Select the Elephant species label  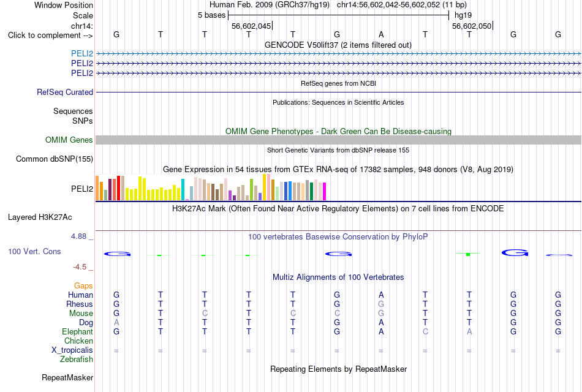point(77,331)
